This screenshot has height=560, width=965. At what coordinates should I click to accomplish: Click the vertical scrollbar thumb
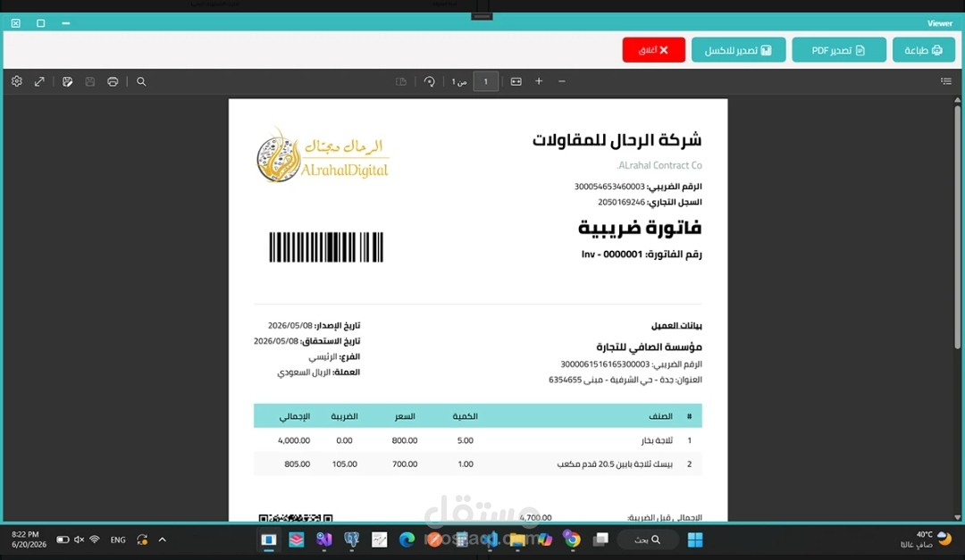958,228
